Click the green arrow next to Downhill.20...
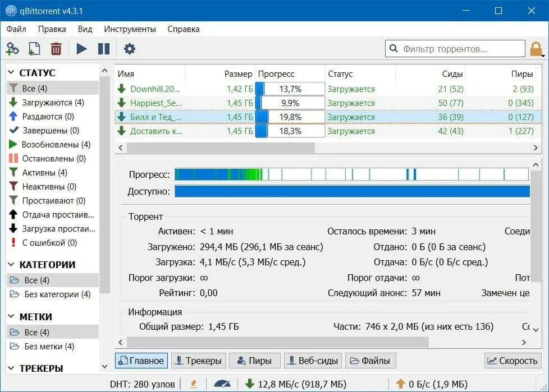 121,89
